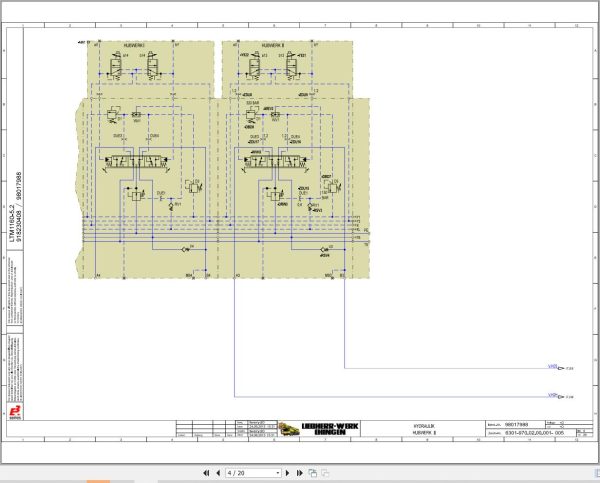Click the orange segment on the bottom scrollbar
The height and width of the screenshot is (483, 600).
pyautogui.click(x=98, y=481)
